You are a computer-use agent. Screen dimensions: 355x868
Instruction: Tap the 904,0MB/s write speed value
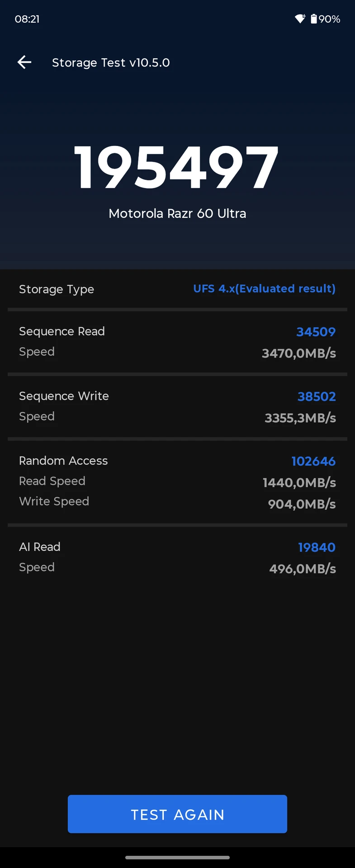click(x=302, y=504)
